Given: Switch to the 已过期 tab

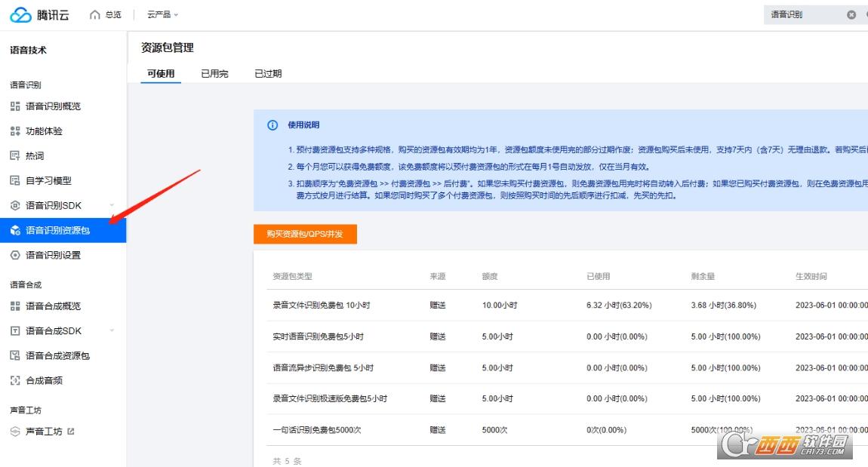Looking at the screenshot, I should [x=268, y=74].
